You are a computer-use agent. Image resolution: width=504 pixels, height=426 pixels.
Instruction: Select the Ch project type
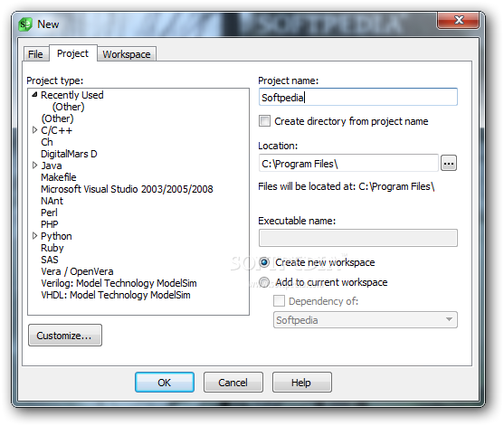point(47,142)
